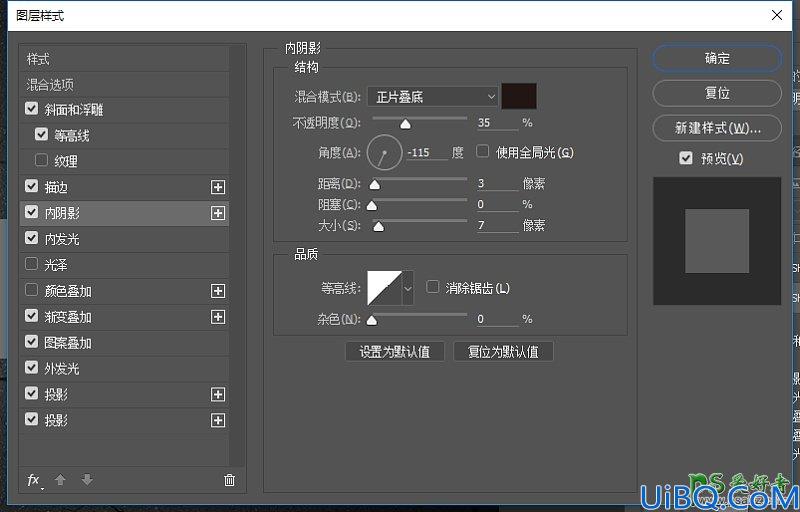
Task: Open 图案叠加 settings row
Action: click(124, 343)
